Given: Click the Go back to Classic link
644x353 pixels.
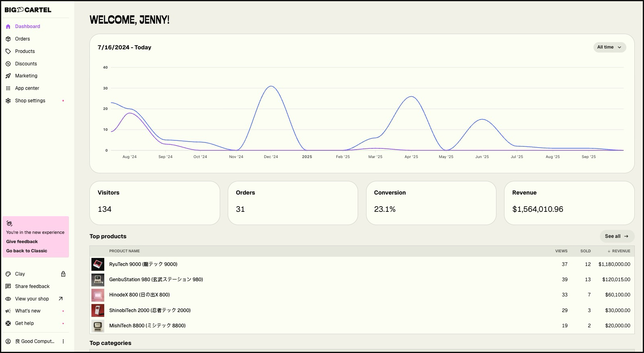Looking at the screenshot, I should click(x=26, y=251).
